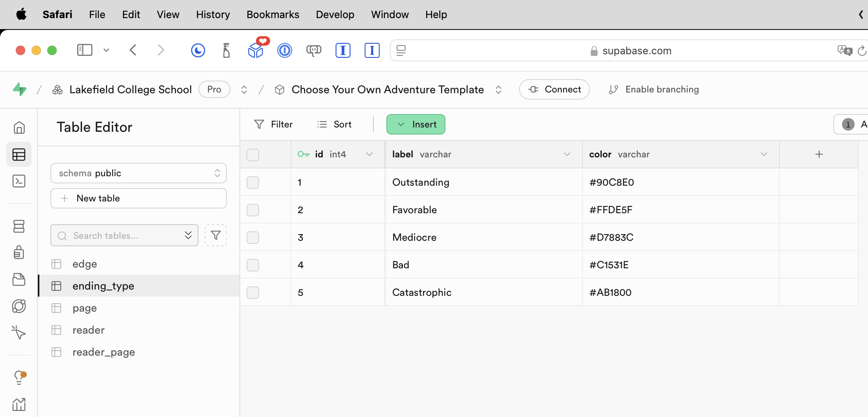Check the row for Catastrophic
The width and height of the screenshot is (868, 417).
253,293
